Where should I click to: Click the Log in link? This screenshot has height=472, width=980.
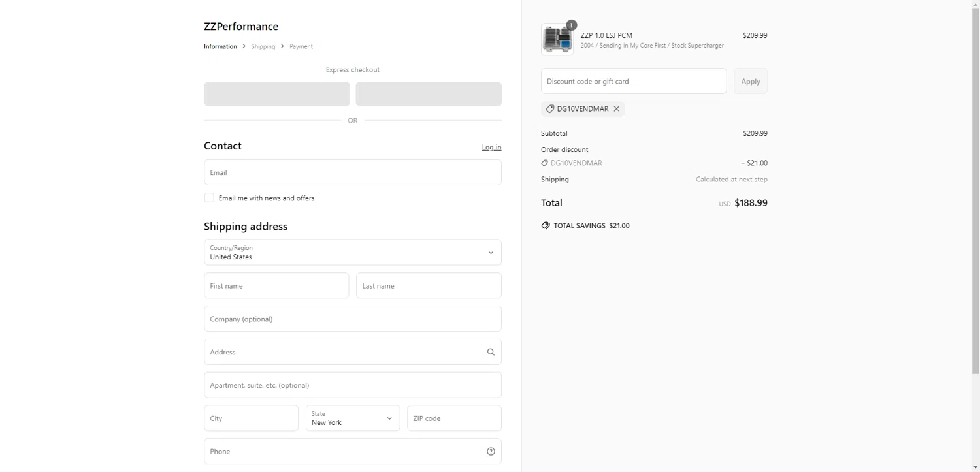tap(491, 148)
